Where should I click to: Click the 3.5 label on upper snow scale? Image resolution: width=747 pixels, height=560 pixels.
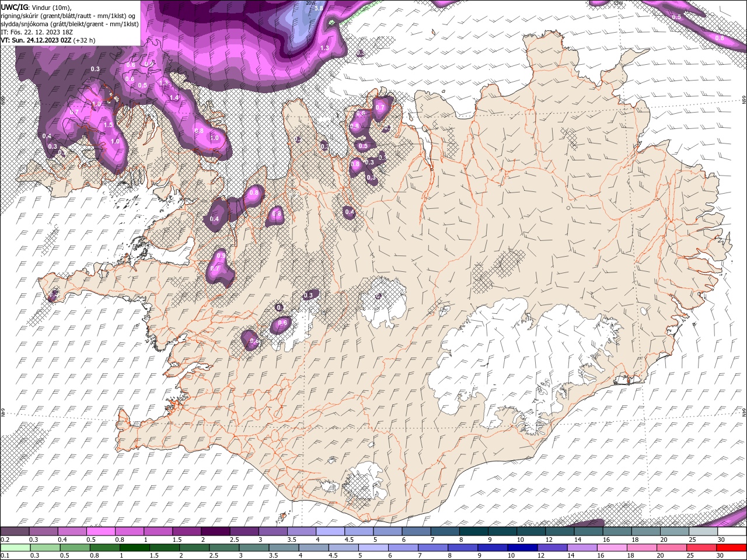click(292, 540)
